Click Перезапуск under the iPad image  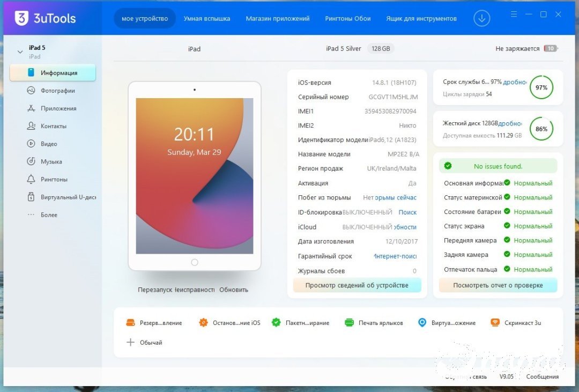155,290
